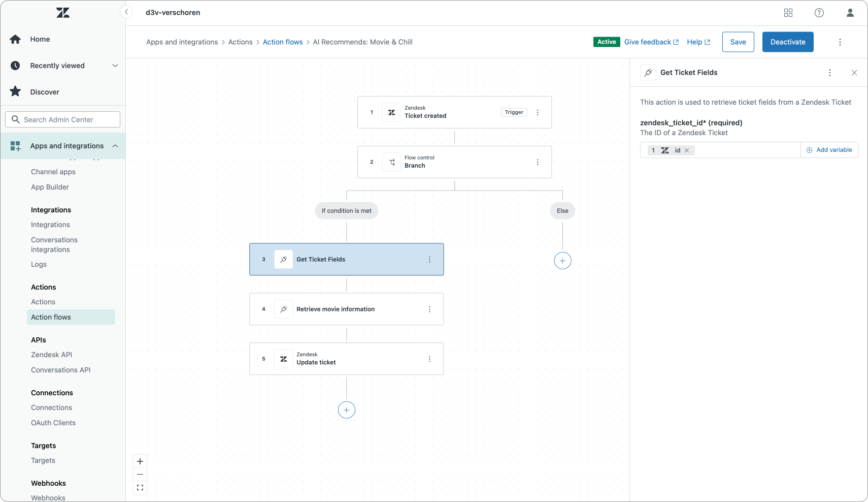Image resolution: width=868 pixels, height=502 pixels.
Task: Open the Zendesk products grid icon
Action: click(788, 13)
